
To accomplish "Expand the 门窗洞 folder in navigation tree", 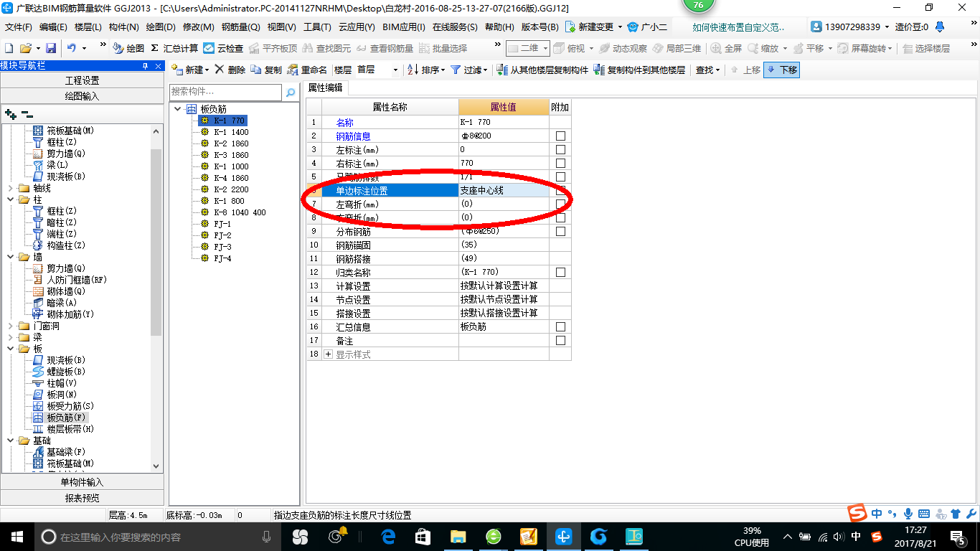I will (11, 326).
